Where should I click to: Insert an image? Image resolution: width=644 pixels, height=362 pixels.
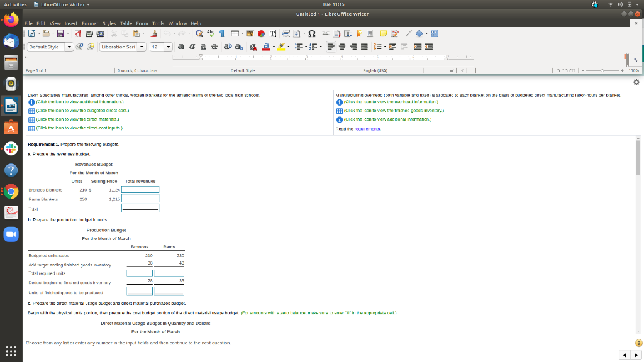tap(250, 34)
